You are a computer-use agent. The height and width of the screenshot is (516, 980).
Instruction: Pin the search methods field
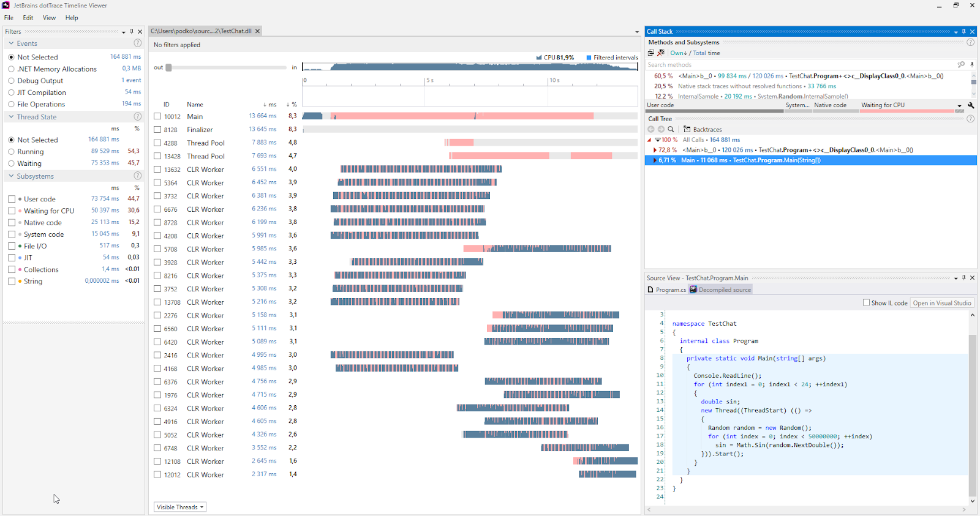tap(972, 64)
